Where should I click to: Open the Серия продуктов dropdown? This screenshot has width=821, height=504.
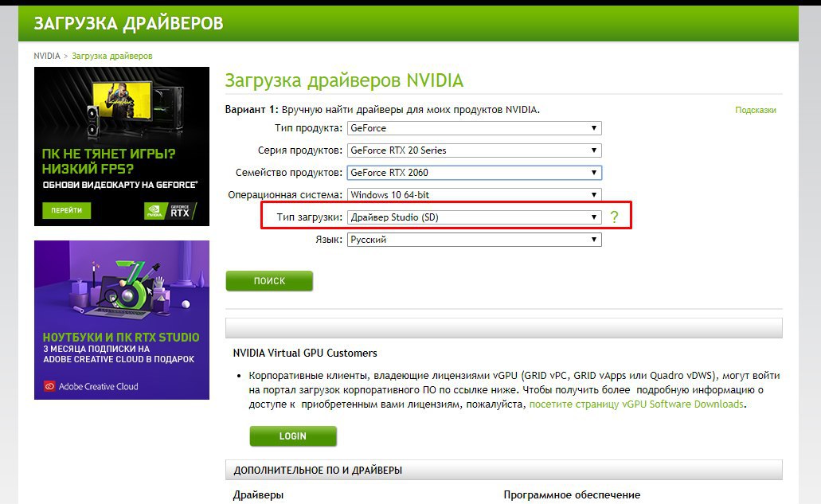(475, 150)
